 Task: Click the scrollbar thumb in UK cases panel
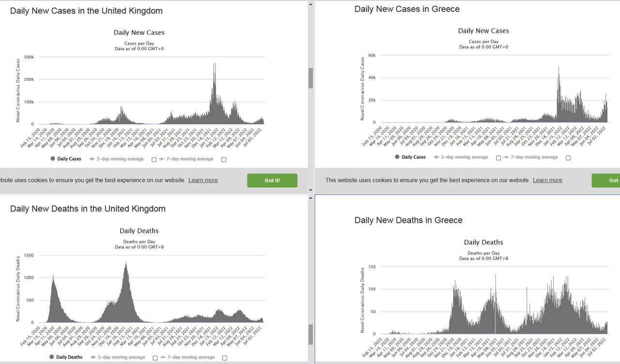[x=310, y=78]
